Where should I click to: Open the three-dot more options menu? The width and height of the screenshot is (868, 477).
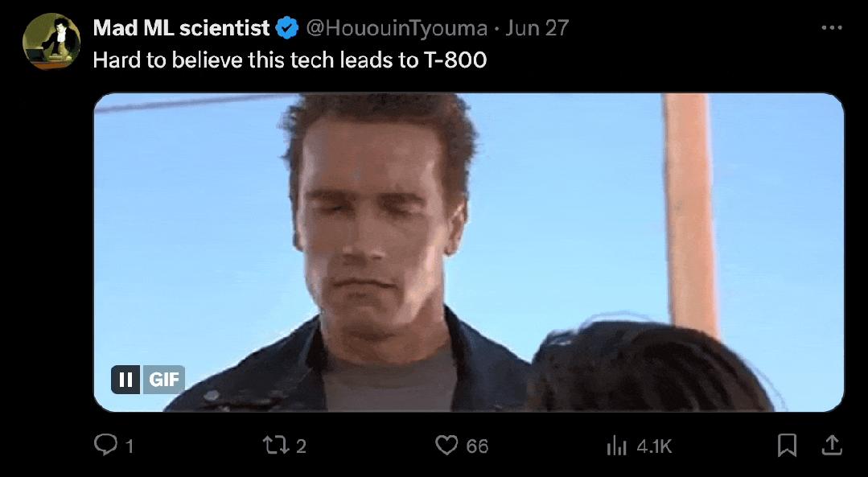tap(832, 27)
